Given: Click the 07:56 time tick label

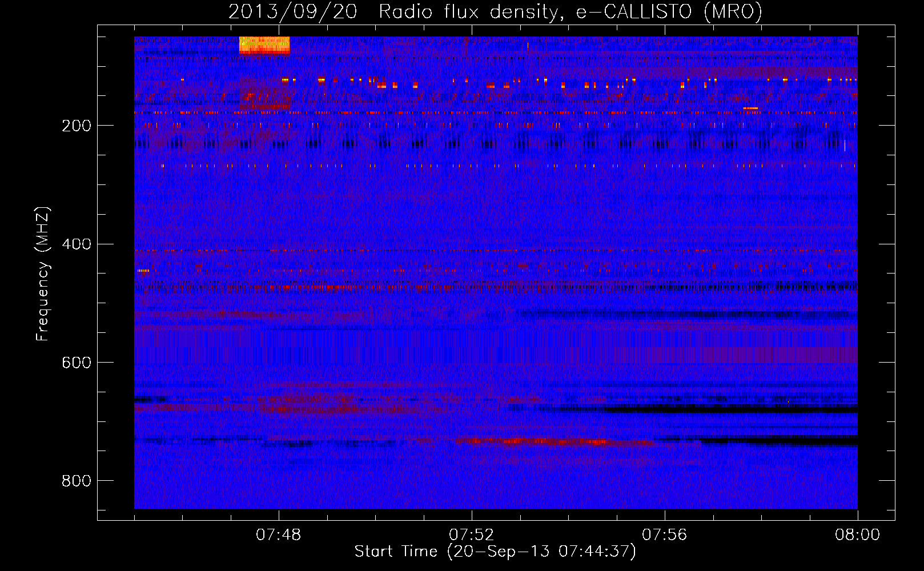Looking at the screenshot, I should pyautogui.click(x=665, y=535).
